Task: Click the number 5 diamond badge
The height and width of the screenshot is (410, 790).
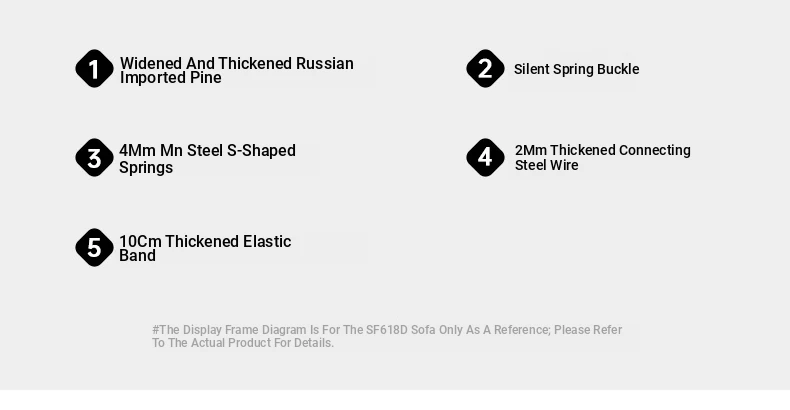Action: click(94, 247)
